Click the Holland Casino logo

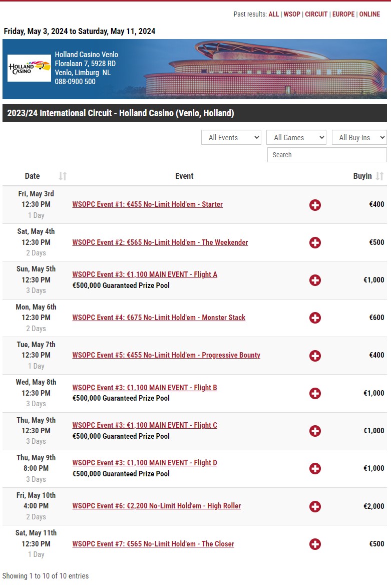[x=29, y=68]
